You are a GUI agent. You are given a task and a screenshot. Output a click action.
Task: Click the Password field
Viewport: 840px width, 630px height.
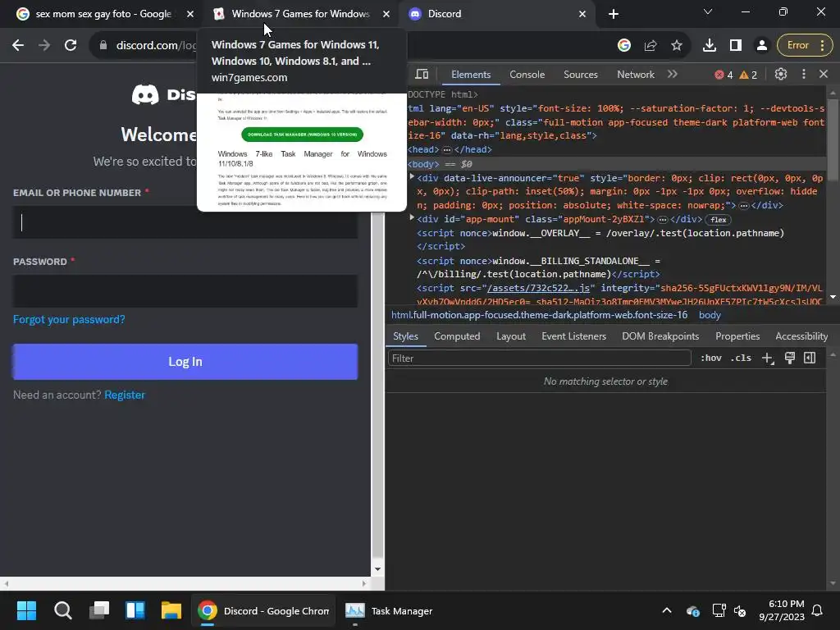185,291
